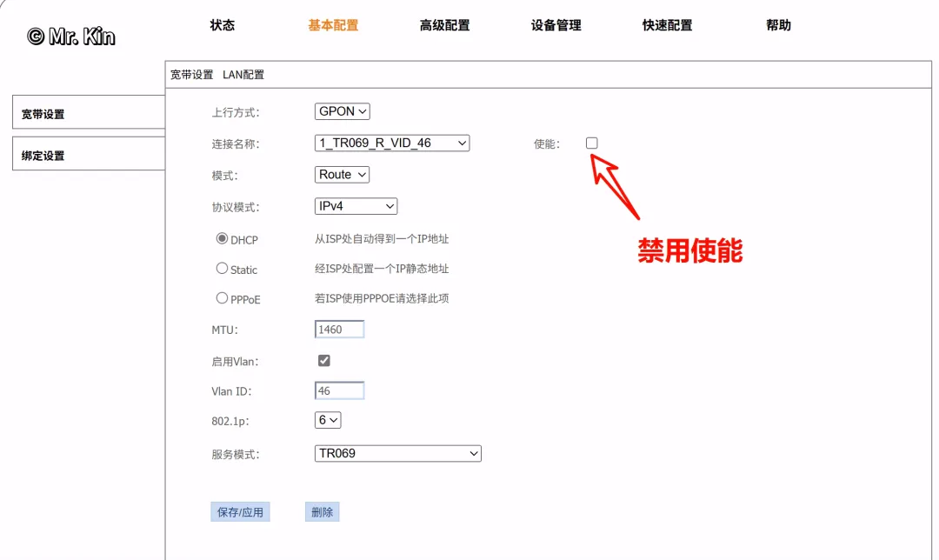Click the MTU input field
Image resolution: width=939 pixels, height=560 pixels.
[x=338, y=329]
